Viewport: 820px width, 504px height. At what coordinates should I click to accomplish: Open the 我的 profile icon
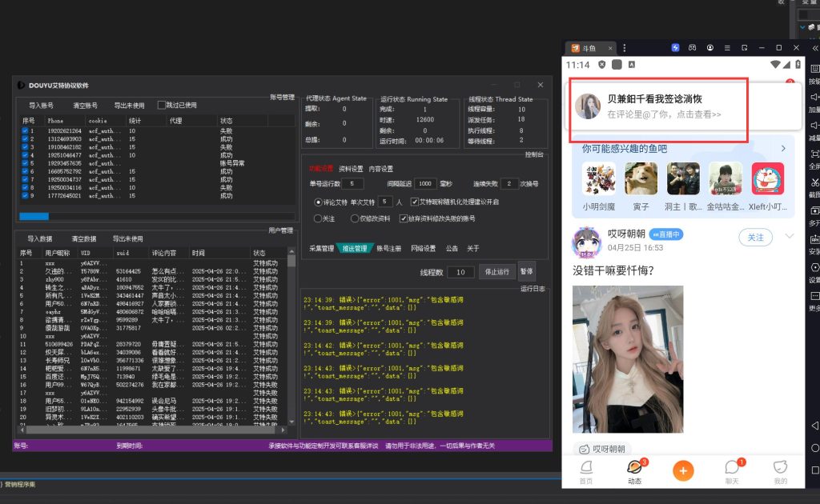[780, 470]
